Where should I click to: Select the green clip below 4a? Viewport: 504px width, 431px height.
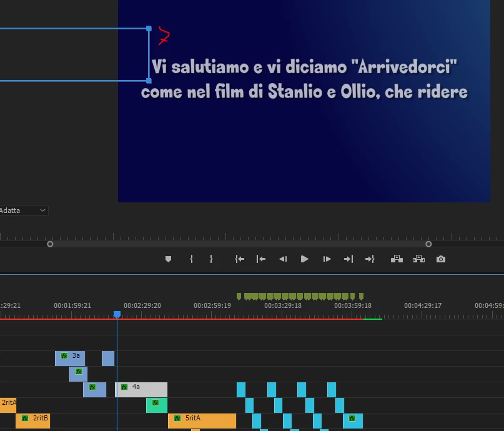(157, 405)
